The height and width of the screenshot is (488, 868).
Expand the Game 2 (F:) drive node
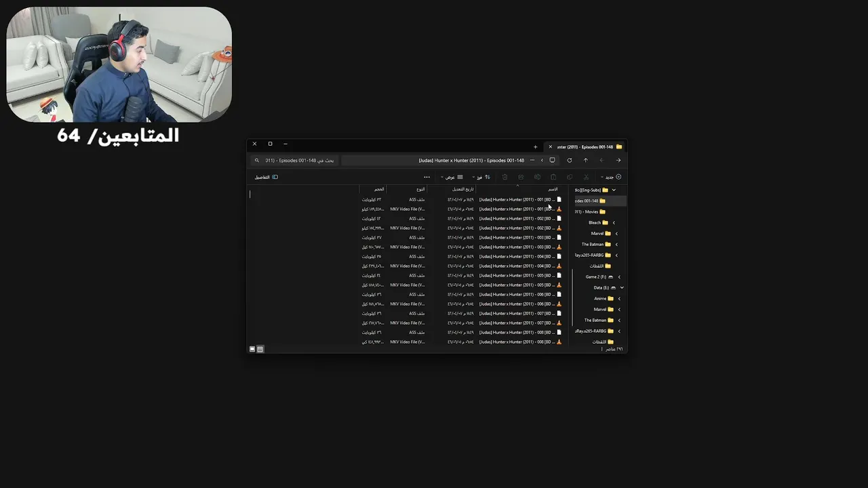point(619,277)
